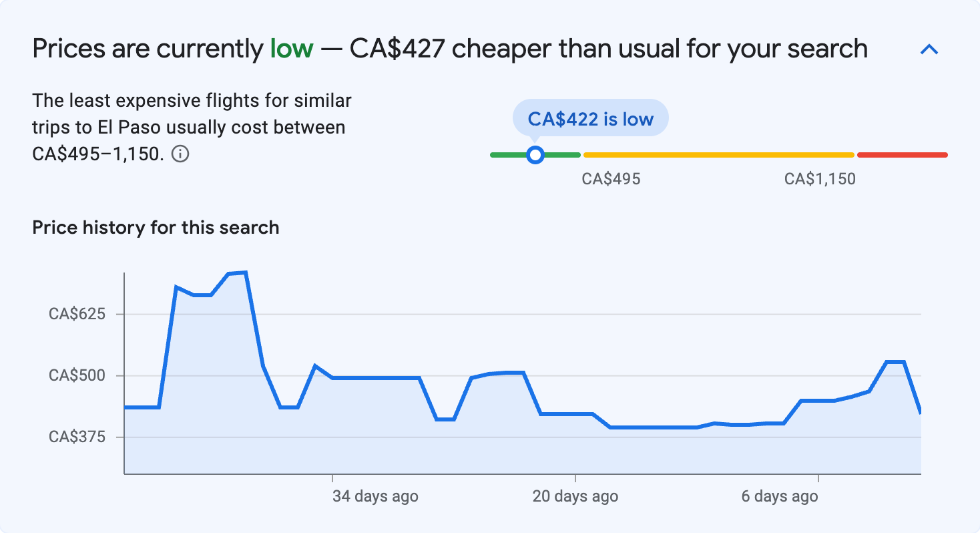Click the info icon next to price range
Screen dimensions: 980x533
179,154
